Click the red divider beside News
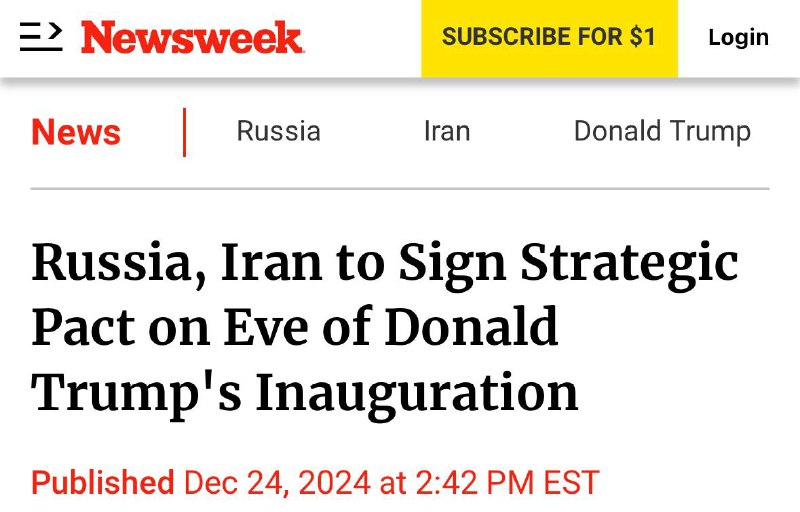The image size is (800, 512). pos(184,132)
